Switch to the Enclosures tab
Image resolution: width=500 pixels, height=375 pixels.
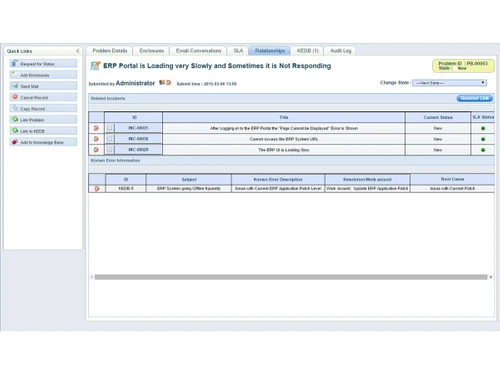pos(151,51)
